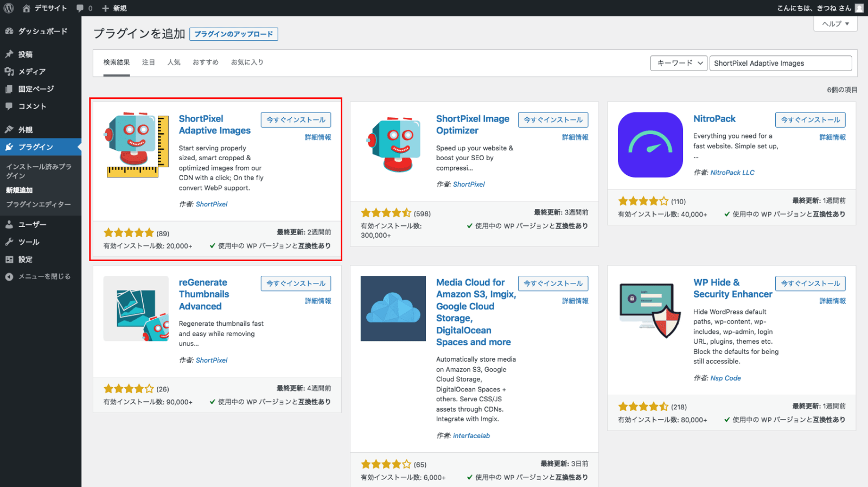Click the ShortPixel Image Optimizer robot thumbnail
The image size is (868, 487).
393,145
